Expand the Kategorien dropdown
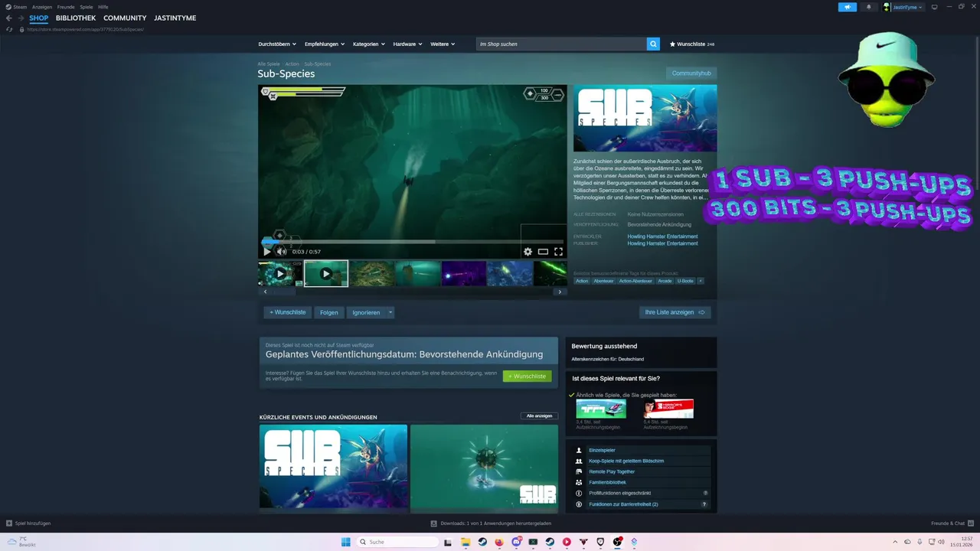This screenshot has width=980, height=551. [x=369, y=44]
